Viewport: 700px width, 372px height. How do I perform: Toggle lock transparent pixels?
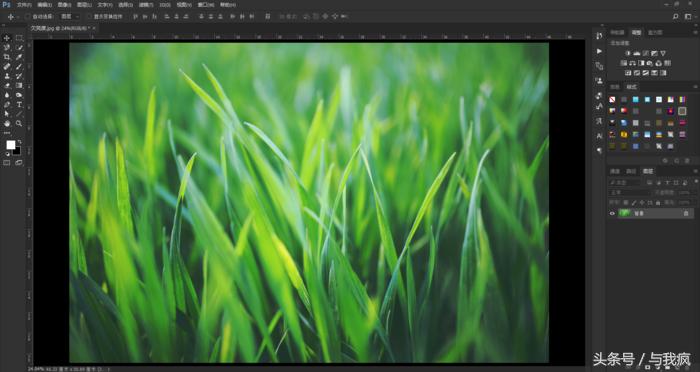[625, 202]
